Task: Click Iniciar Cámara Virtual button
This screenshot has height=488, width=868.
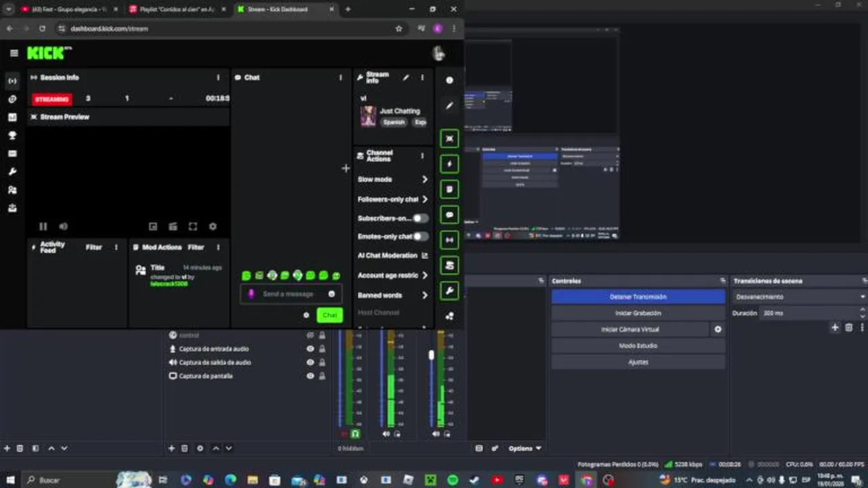Action: [x=630, y=329]
